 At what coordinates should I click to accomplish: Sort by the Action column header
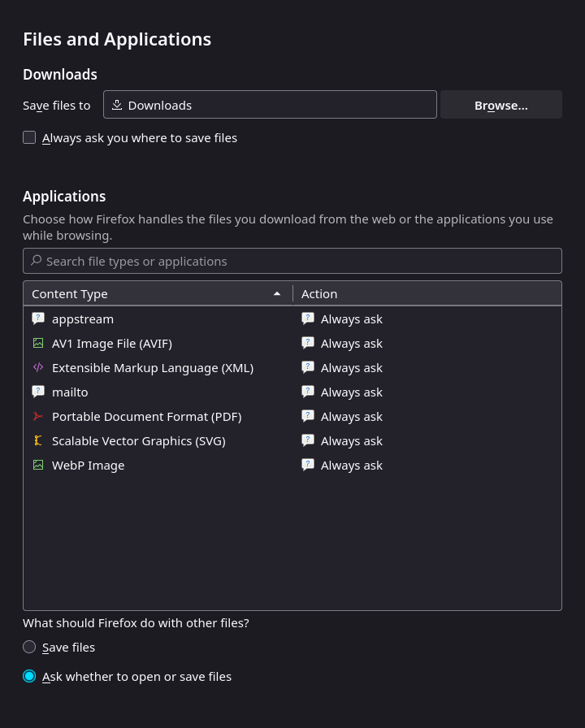point(427,294)
